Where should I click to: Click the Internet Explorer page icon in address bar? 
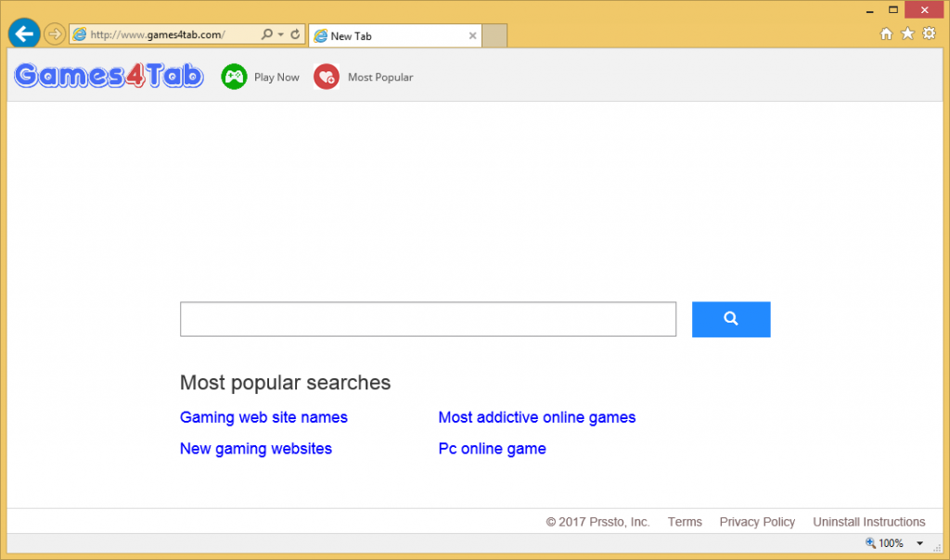pos(80,34)
